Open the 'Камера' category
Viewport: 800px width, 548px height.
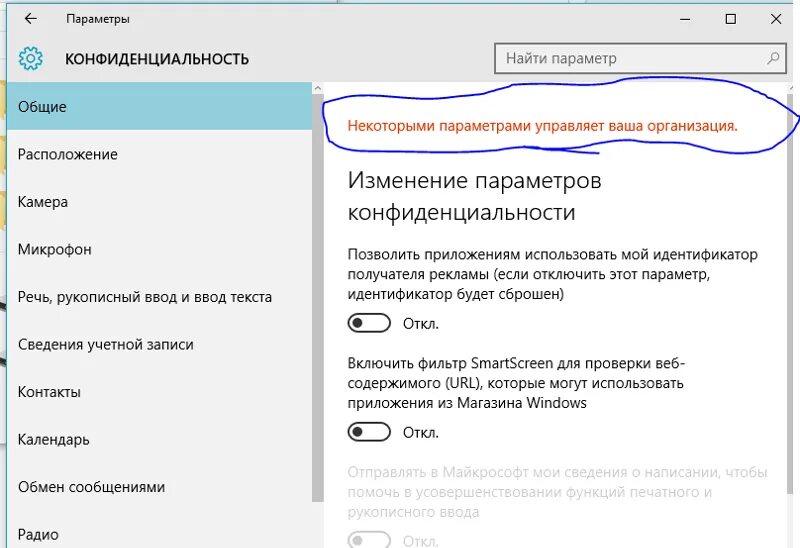(x=159, y=202)
